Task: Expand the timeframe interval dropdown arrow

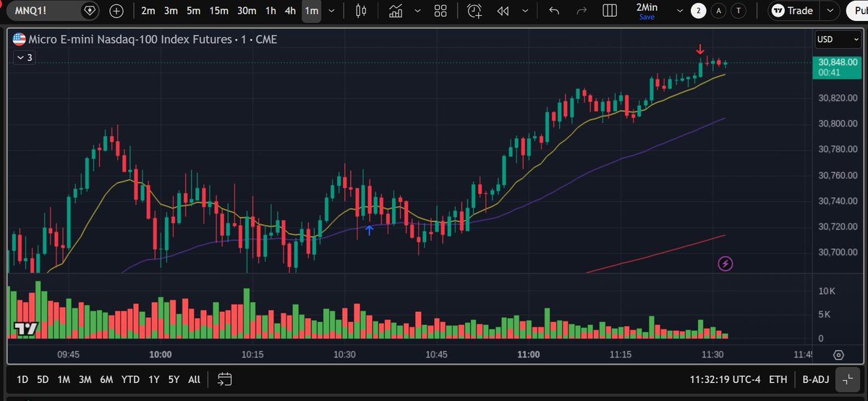Action: (x=331, y=11)
